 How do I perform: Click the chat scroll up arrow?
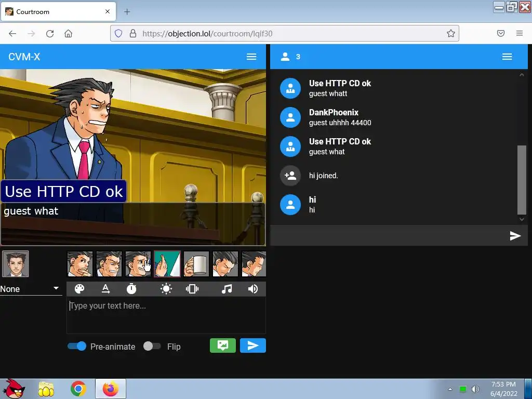click(522, 75)
